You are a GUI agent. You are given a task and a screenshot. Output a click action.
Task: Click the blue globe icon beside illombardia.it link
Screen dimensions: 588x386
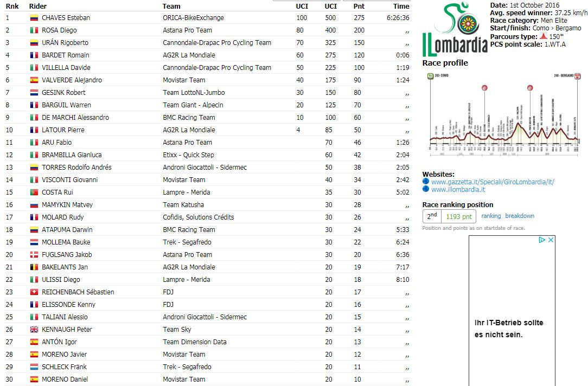click(x=426, y=189)
